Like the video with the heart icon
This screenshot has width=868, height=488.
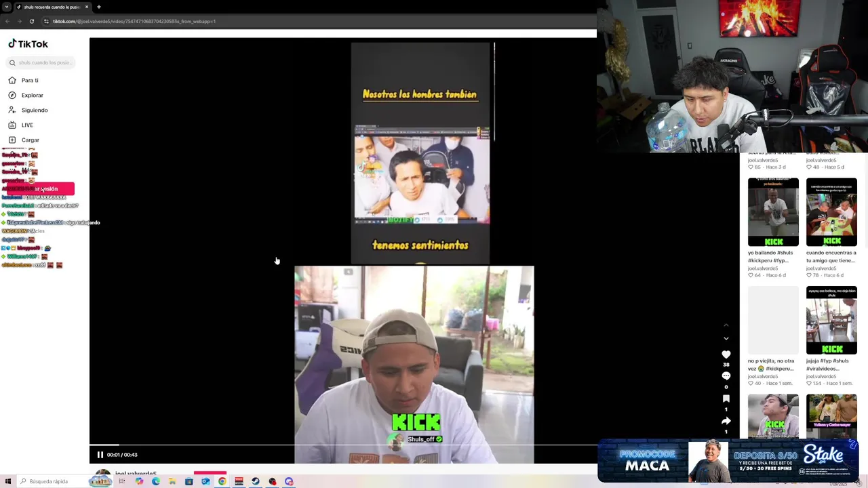[x=726, y=354]
